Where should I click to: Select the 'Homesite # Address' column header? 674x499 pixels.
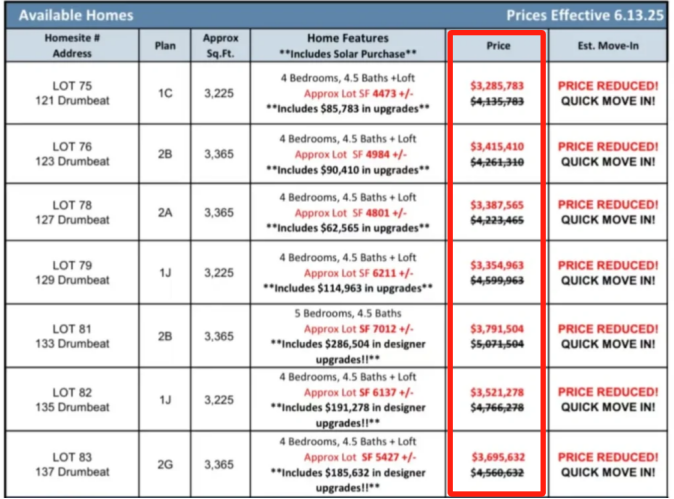pyautogui.click(x=72, y=46)
